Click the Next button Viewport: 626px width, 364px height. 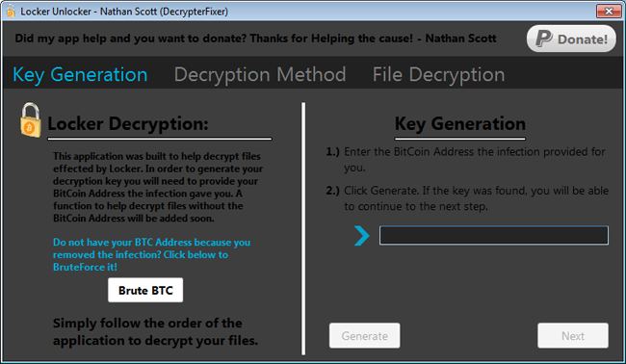573,336
